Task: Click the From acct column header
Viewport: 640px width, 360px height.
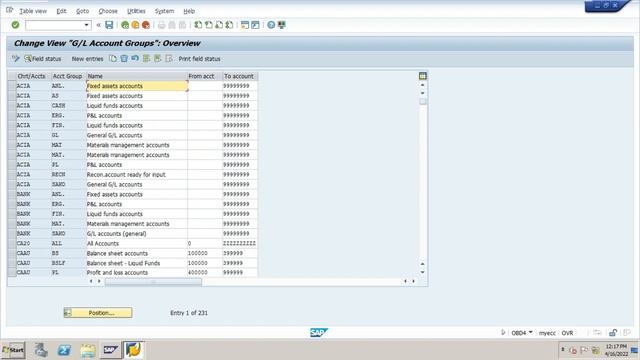Action: point(204,76)
